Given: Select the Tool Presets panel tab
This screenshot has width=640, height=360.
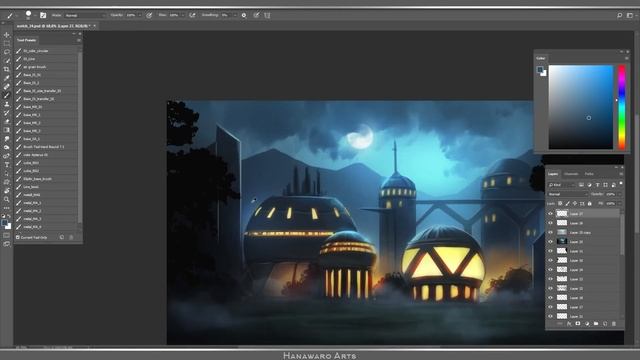Looking at the screenshot, I should [27, 40].
